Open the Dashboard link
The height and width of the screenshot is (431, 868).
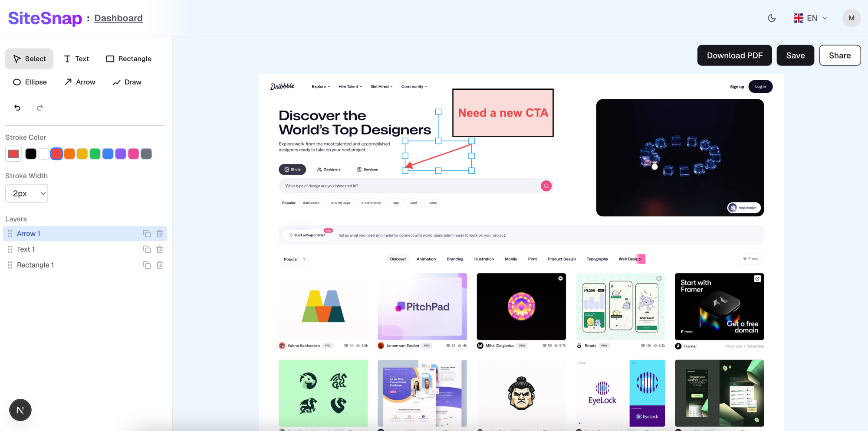pyautogui.click(x=118, y=18)
